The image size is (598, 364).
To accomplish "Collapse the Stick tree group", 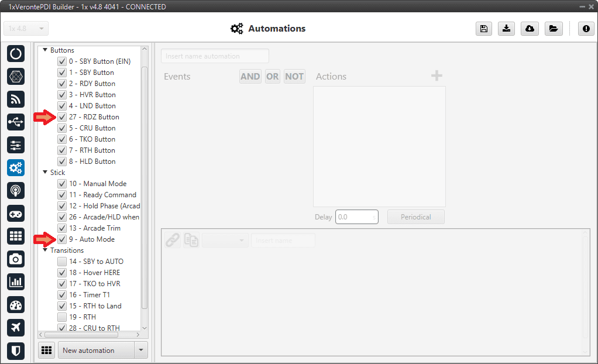I will pos(45,173).
